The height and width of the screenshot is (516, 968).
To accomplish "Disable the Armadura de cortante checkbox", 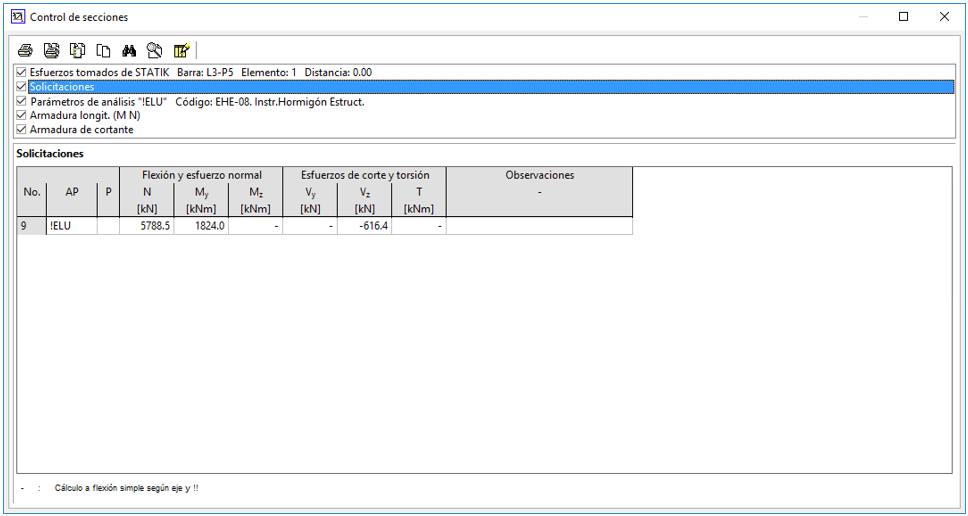I will click(x=22, y=129).
